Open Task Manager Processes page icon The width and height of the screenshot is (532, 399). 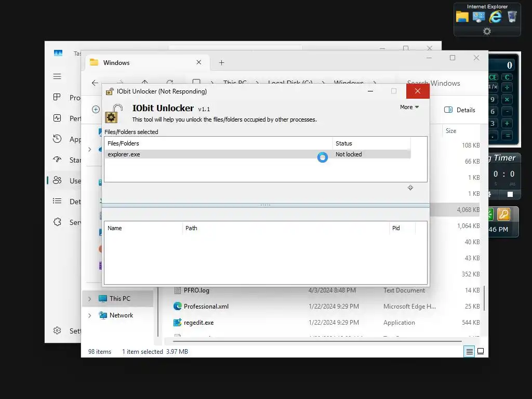pos(57,97)
